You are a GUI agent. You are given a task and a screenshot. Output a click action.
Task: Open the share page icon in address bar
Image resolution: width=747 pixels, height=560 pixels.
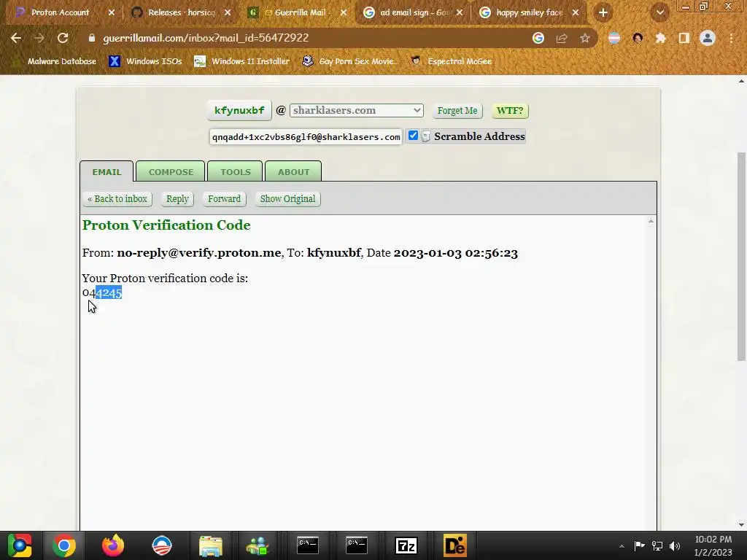pos(562,38)
